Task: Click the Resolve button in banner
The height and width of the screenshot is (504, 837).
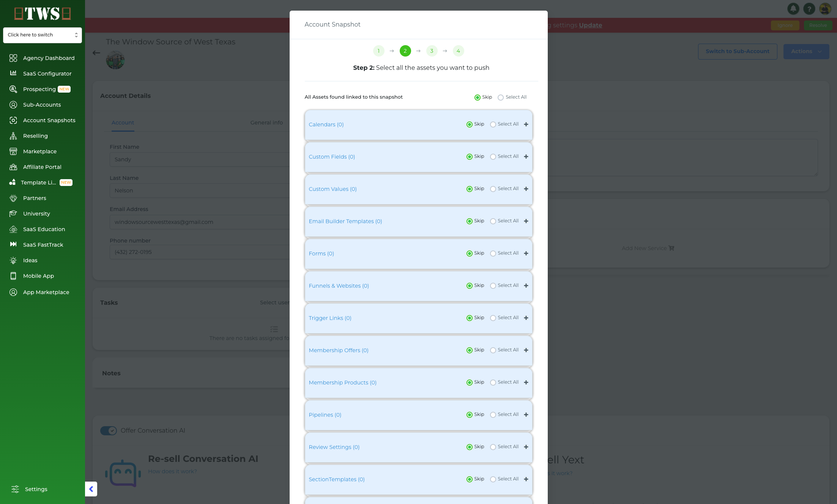Action: [x=818, y=25]
